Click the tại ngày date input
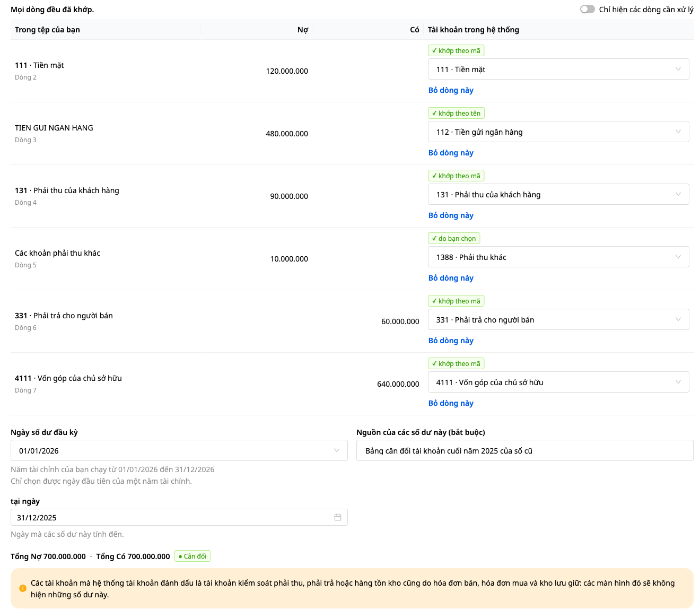Image resolution: width=700 pixels, height=609 pixels. coord(179,517)
